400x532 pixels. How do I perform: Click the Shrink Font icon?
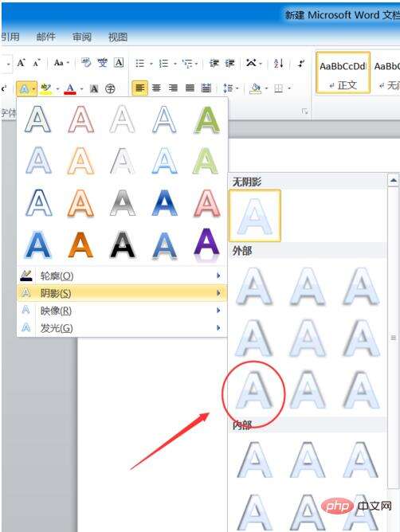click(x=37, y=63)
